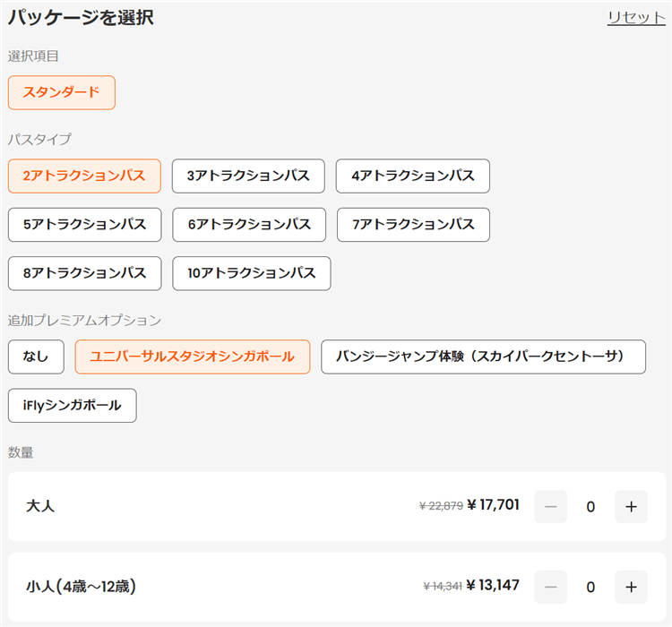This screenshot has width=672, height=627.
Task: Pick the 4アトラクションパス pass type
Action: point(412,176)
